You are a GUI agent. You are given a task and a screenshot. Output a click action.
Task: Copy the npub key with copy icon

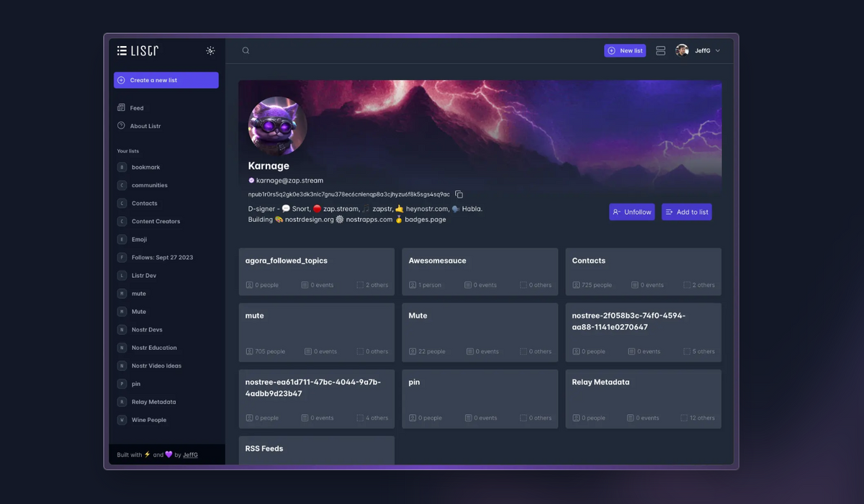459,194
